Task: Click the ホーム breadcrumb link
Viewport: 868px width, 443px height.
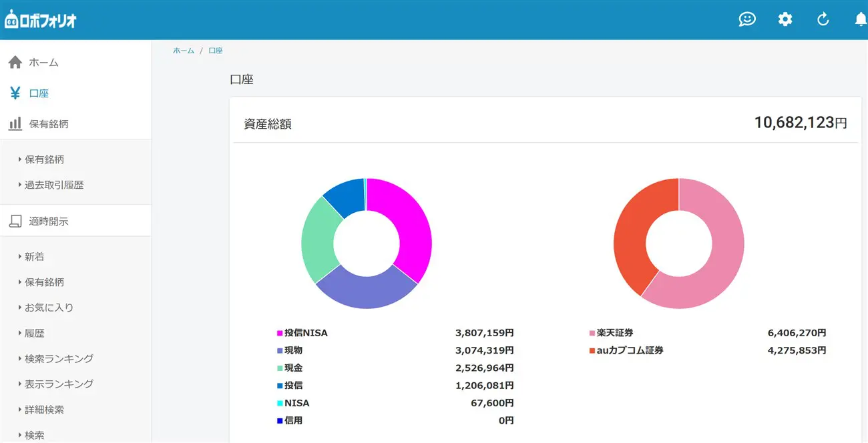Action: click(x=184, y=51)
